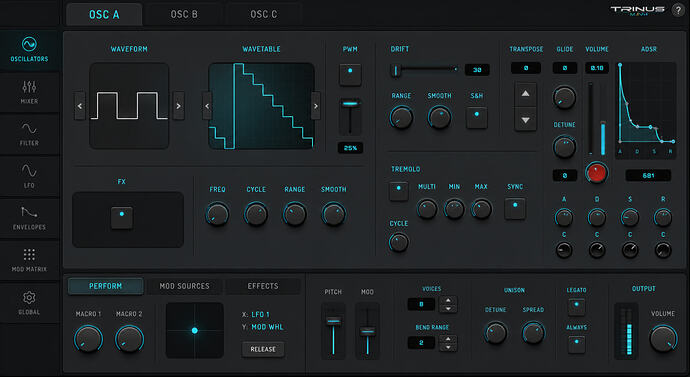Toggle the Drift S&H button
This screenshot has height=377, width=690.
tap(477, 117)
